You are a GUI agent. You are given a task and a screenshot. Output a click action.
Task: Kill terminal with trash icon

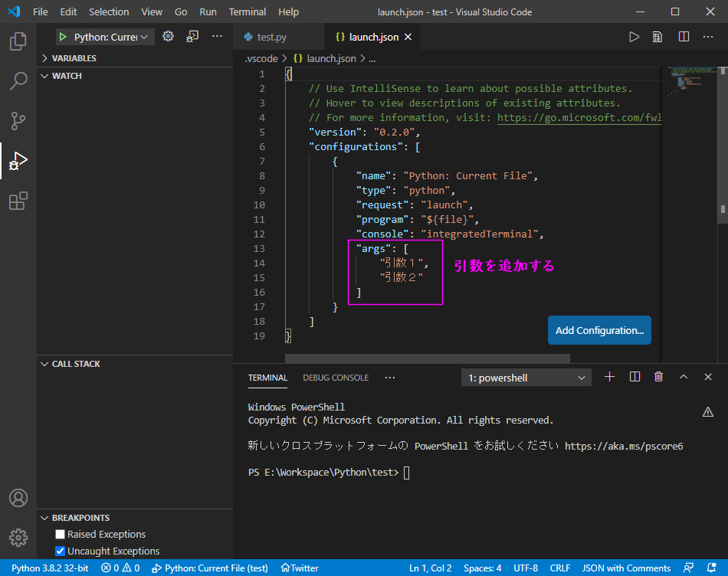click(659, 377)
